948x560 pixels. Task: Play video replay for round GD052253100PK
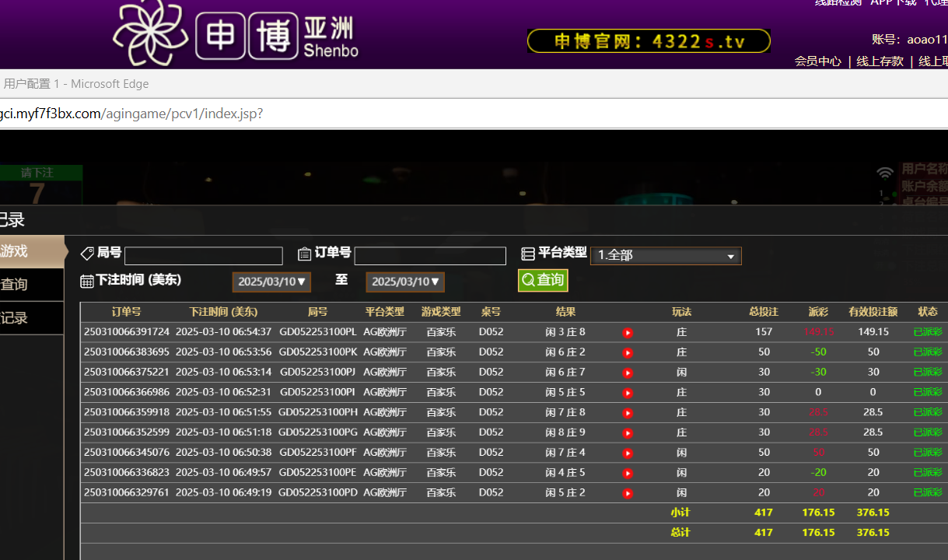(628, 353)
